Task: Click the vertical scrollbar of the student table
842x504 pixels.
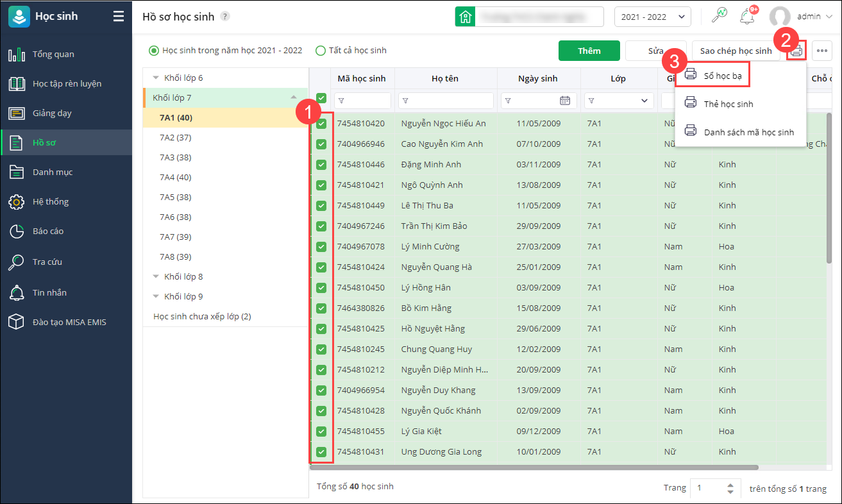Action: pyautogui.click(x=830, y=189)
